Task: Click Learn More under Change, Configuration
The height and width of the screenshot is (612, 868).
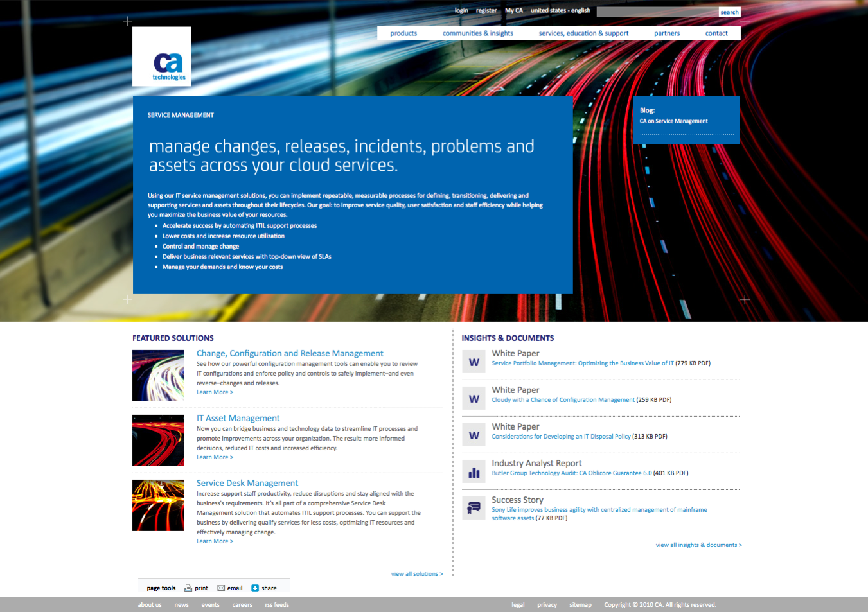Action: (215, 392)
